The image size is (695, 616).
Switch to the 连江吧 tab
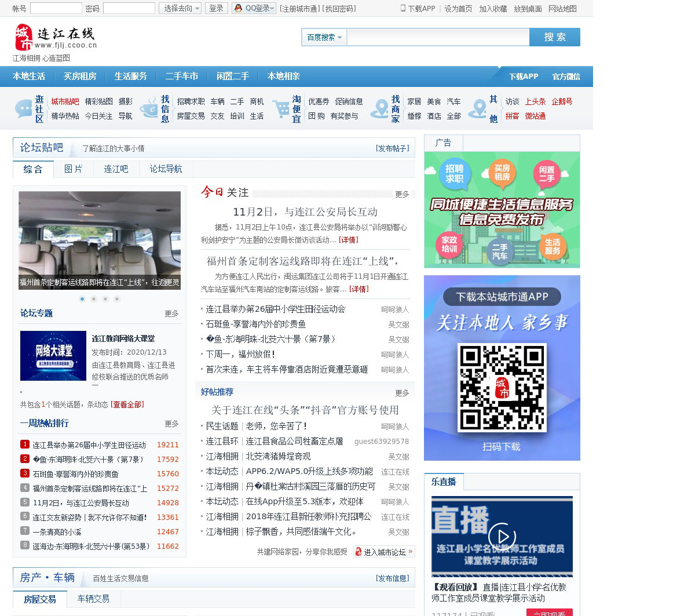pyautogui.click(x=116, y=169)
